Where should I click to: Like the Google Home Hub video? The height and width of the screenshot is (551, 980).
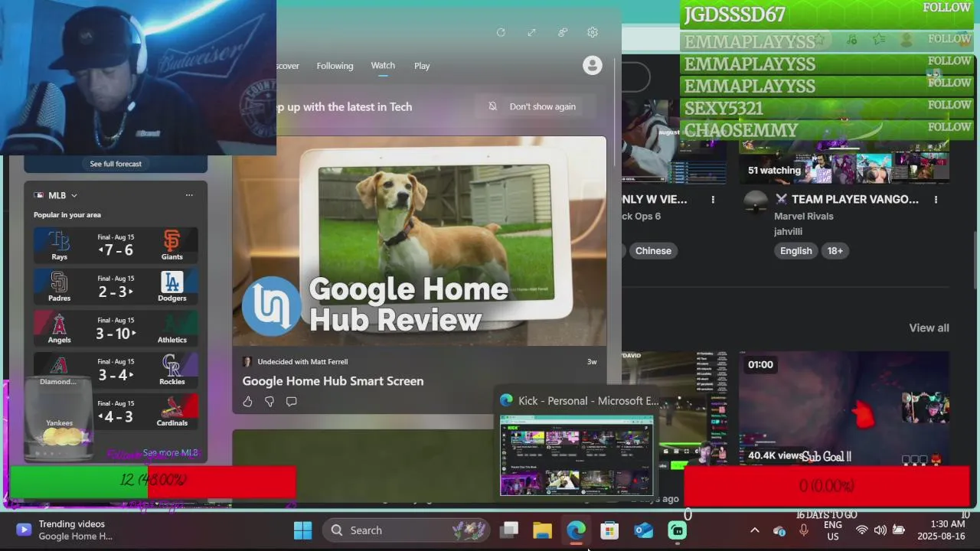click(247, 401)
